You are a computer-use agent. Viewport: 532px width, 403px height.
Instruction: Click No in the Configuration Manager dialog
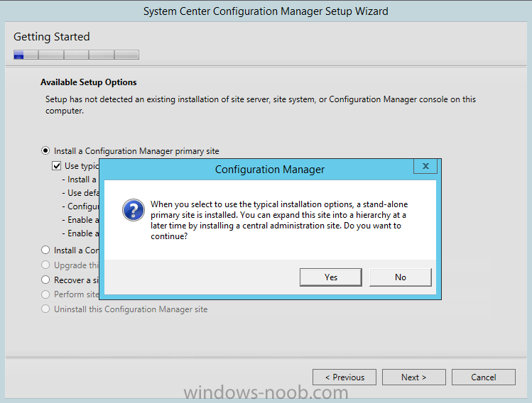[401, 277]
